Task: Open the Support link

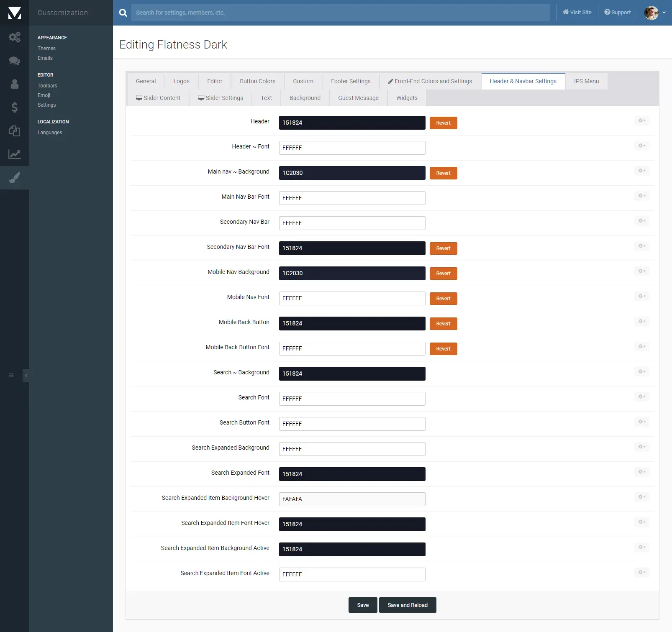Action: [x=617, y=13]
